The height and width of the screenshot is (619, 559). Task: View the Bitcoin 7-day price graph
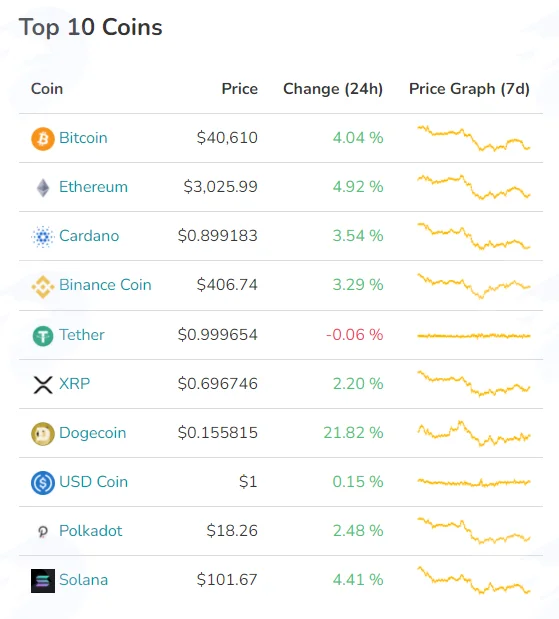coord(474,138)
